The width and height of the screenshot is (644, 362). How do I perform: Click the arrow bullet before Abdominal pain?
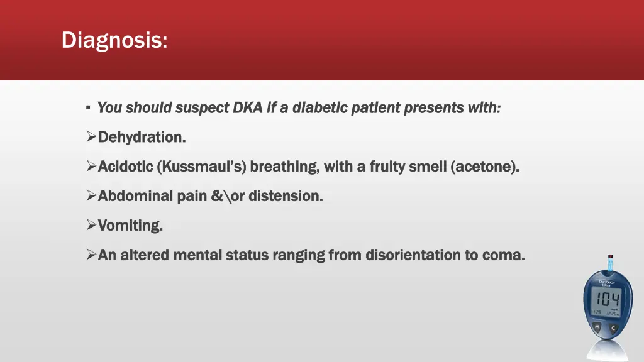coord(91,196)
